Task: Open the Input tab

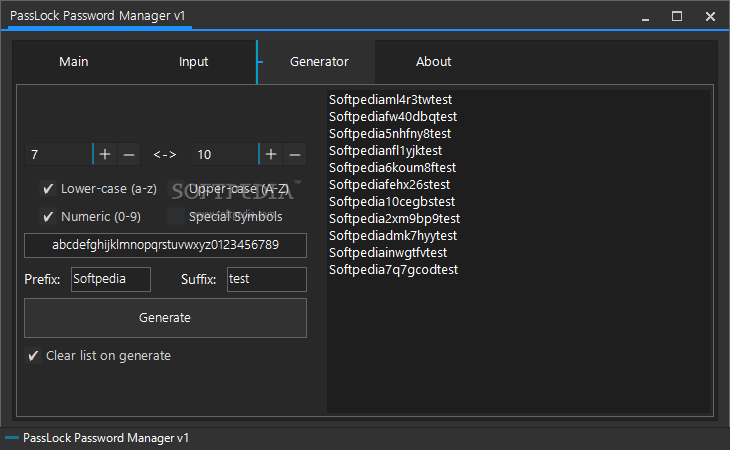Action: [x=194, y=61]
